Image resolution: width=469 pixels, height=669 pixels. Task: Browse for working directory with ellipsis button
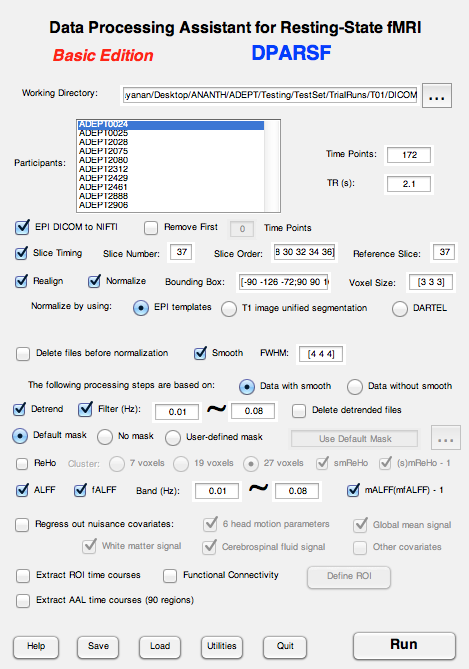437,96
